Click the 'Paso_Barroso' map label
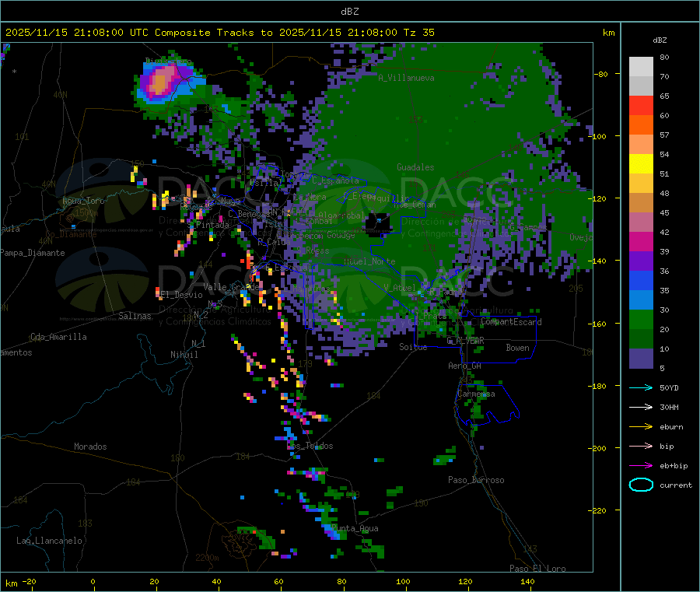 [476, 480]
